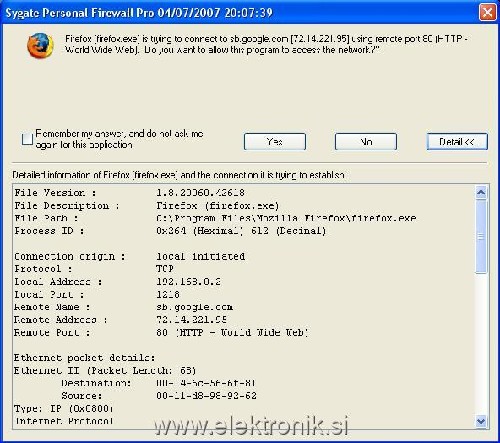This screenshot has width=500, height=443.
Task: Enable the Remember my answer checkbox
Action: click(27, 139)
